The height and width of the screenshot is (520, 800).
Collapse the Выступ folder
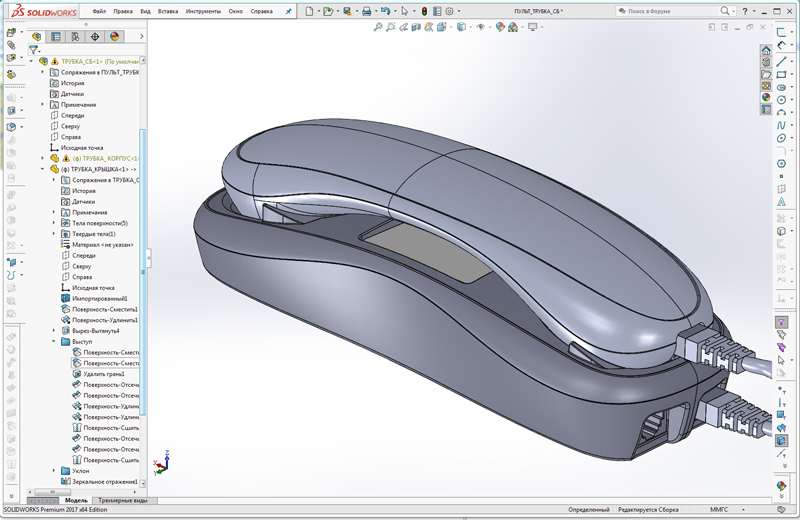click(54, 341)
